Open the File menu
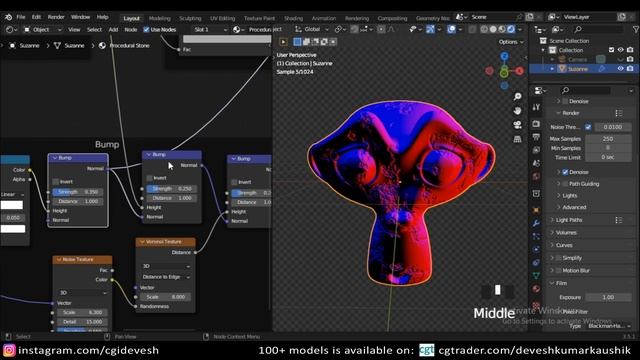Viewport: 640px width, 360px height. click(21, 17)
